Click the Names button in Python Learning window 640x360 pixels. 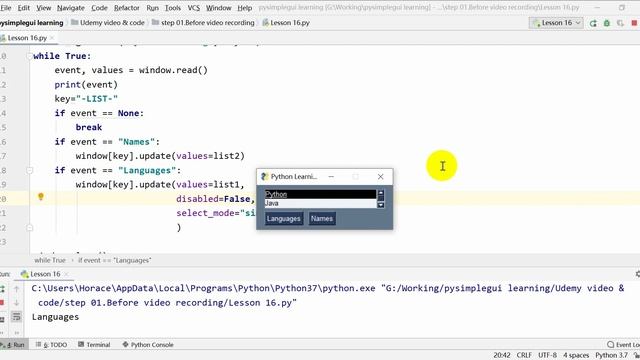[322, 219]
